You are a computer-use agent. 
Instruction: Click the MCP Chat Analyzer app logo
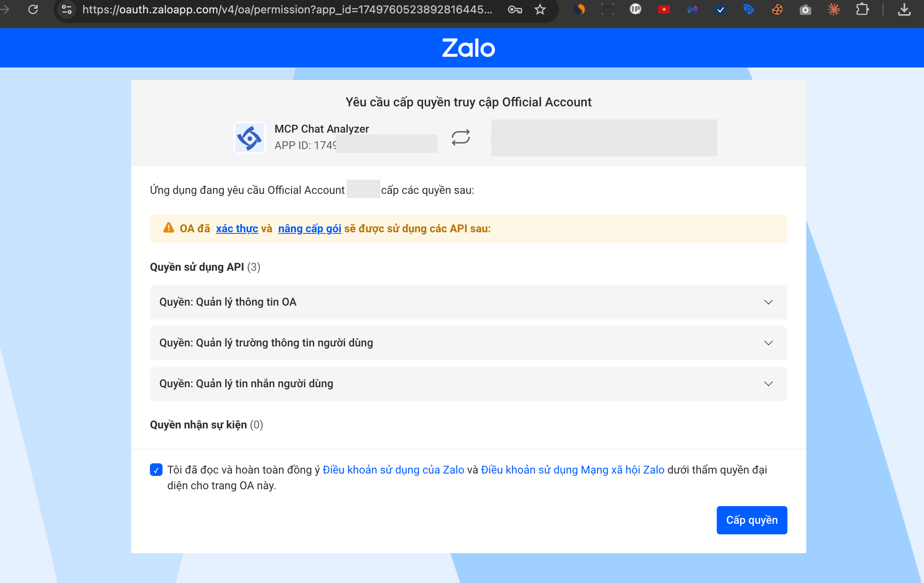click(250, 138)
